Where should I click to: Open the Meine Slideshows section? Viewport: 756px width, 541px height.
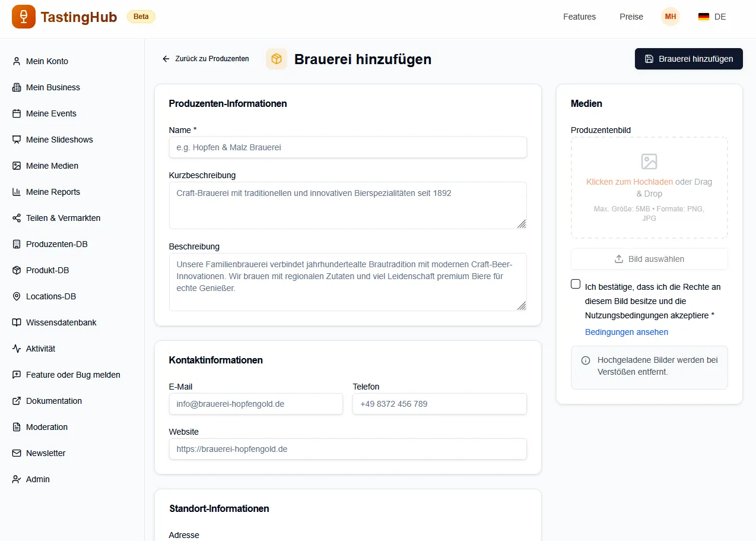59,140
